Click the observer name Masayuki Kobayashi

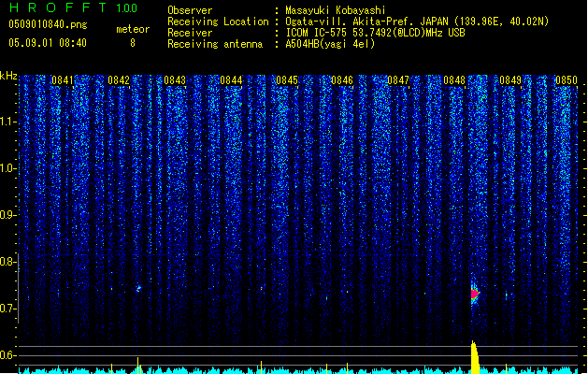336,10
